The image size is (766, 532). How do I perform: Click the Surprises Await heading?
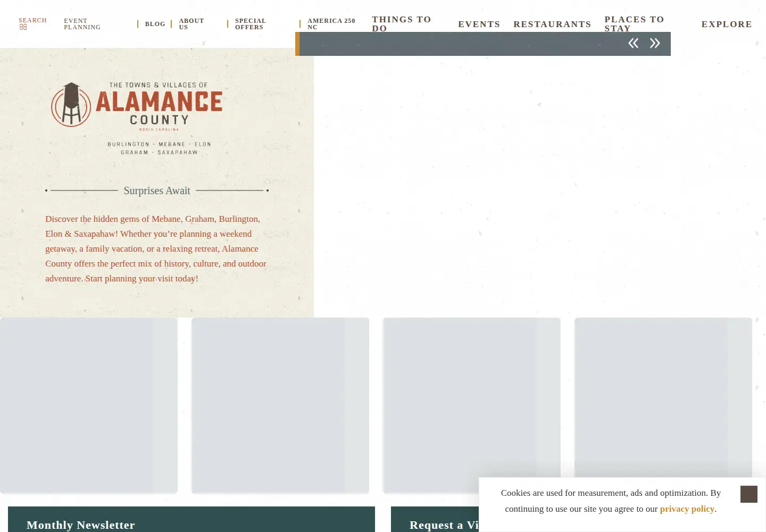coord(157,190)
